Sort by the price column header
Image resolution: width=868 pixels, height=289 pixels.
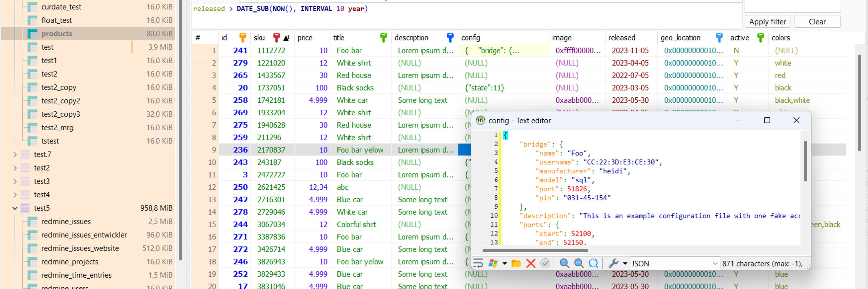coord(312,38)
